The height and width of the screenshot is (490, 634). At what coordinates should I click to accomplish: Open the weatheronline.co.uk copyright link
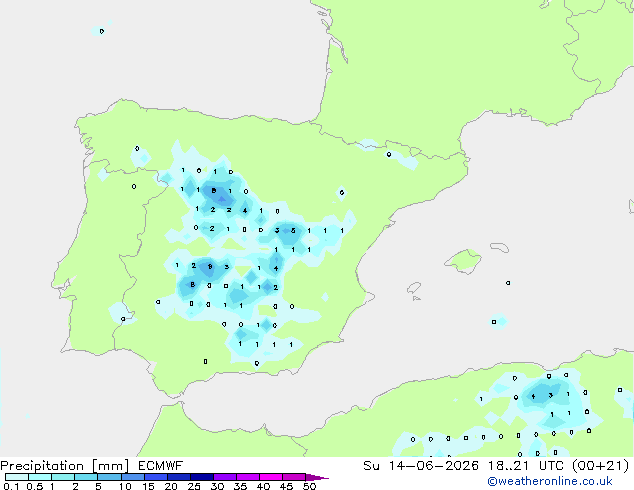(550, 481)
